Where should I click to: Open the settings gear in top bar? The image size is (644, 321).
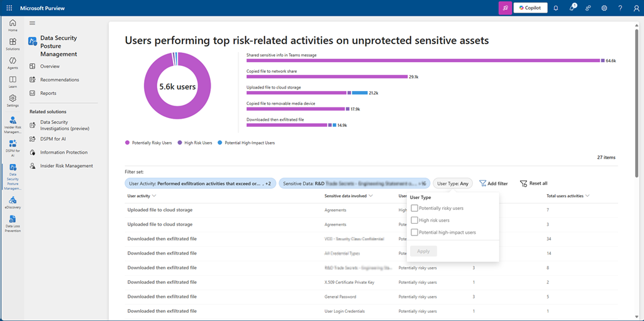[604, 8]
